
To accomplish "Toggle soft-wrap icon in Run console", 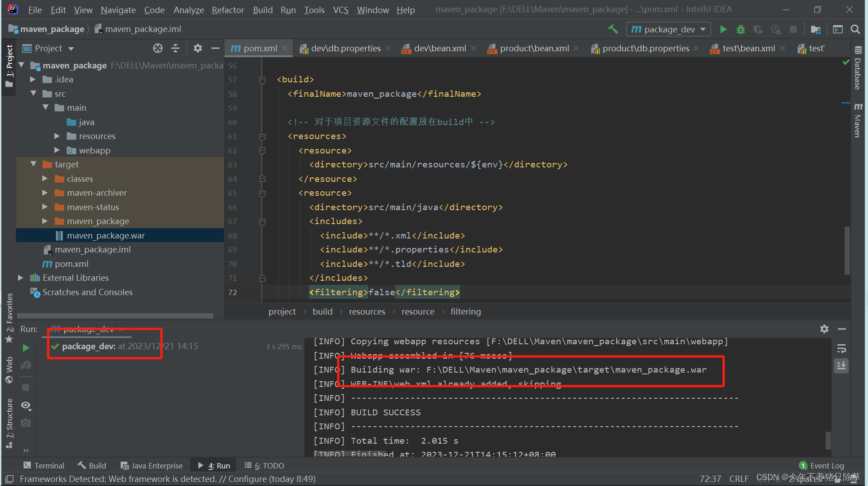I will [x=841, y=349].
